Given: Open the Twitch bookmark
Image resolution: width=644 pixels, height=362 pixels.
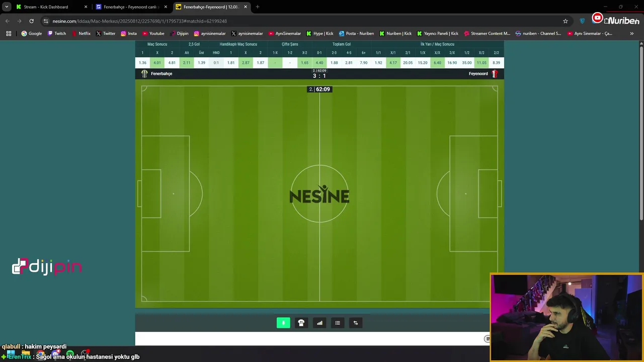Looking at the screenshot, I should point(56,34).
